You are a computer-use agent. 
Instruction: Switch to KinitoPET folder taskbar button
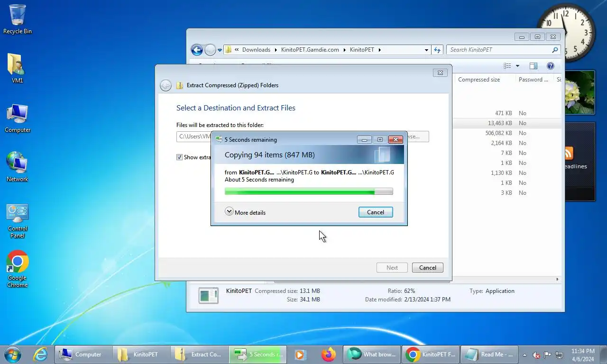[x=141, y=354]
